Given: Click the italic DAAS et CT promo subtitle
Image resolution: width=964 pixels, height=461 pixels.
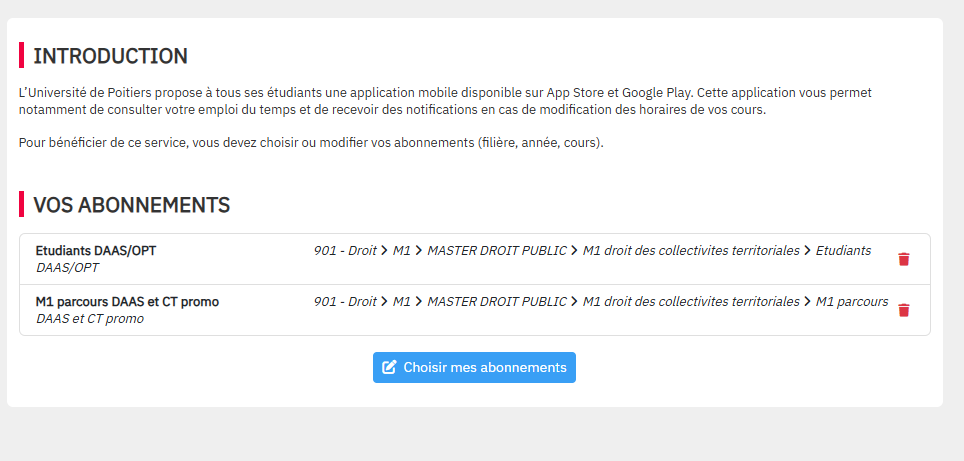Looking at the screenshot, I should [89, 319].
